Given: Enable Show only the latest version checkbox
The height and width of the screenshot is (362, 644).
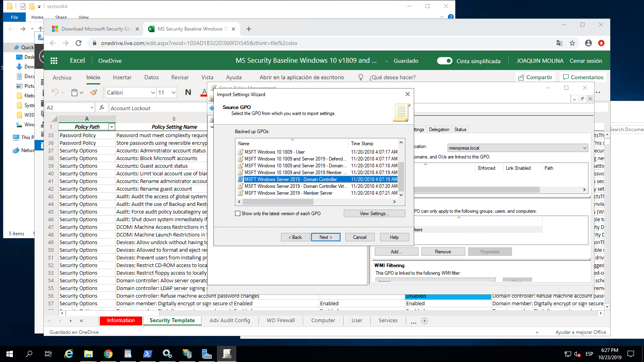Looking at the screenshot, I should (x=238, y=214).
